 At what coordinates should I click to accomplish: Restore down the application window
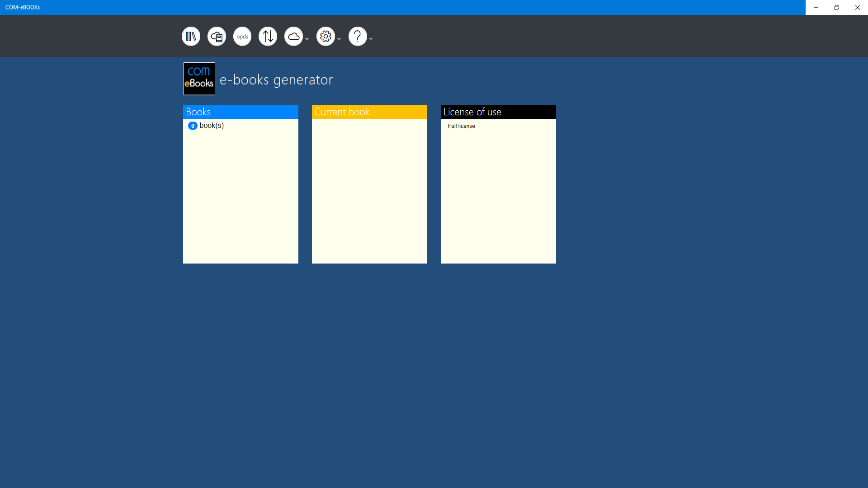click(x=836, y=7)
